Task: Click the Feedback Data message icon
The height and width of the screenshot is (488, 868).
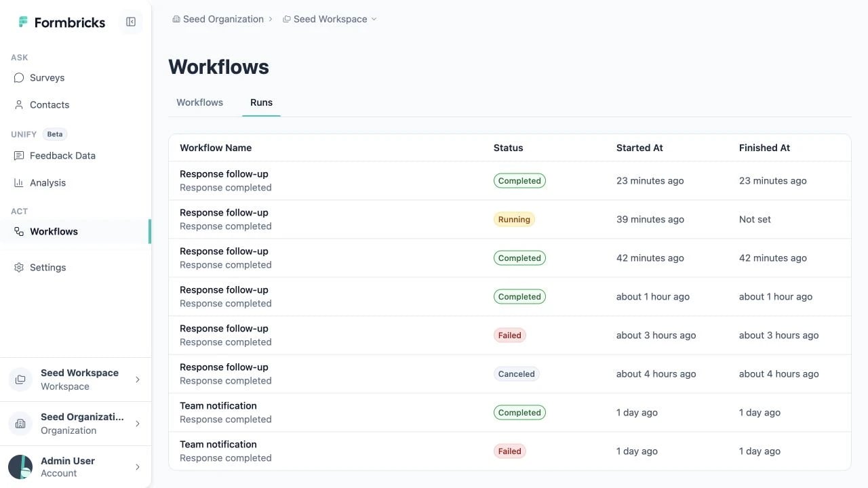Action: [x=19, y=156]
